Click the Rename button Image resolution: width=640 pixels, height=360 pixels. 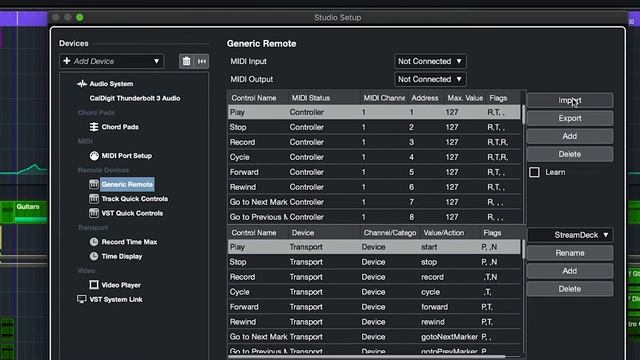point(570,253)
